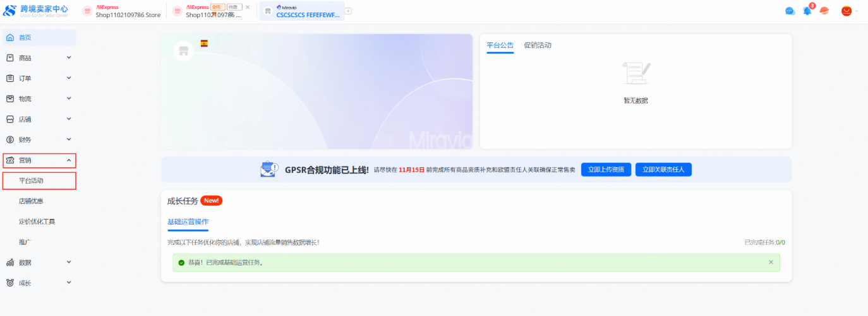The height and width of the screenshot is (316, 868).
Task: Click the first AliExpress shop avatar icon
Action: pos(87,11)
